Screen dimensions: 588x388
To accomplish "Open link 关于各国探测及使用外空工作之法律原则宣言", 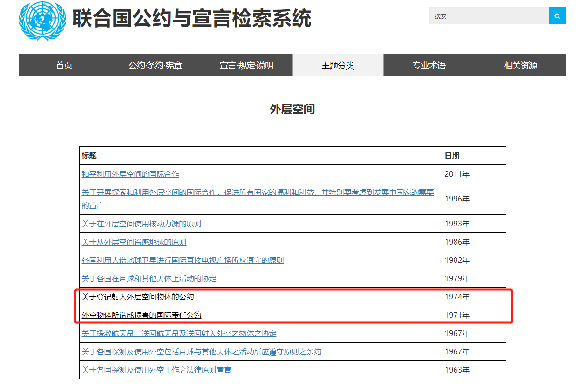I will (x=156, y=370).
